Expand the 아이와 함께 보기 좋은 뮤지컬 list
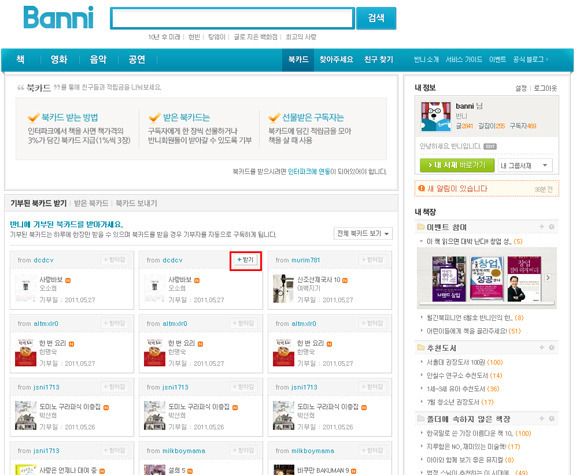 click(421, 460)
